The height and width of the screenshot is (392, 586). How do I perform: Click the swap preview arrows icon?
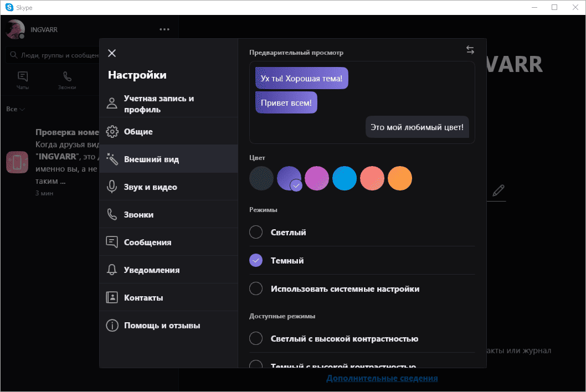pyautogui.click(x=470, y=50)
